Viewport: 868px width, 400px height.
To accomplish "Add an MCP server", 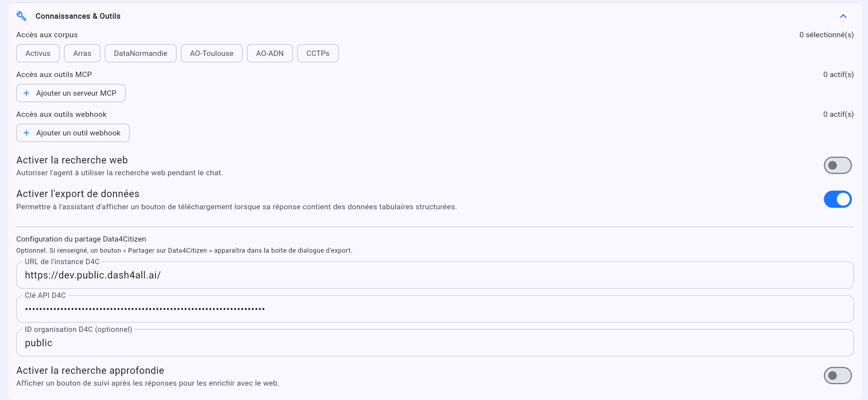I will coord(71,93).
